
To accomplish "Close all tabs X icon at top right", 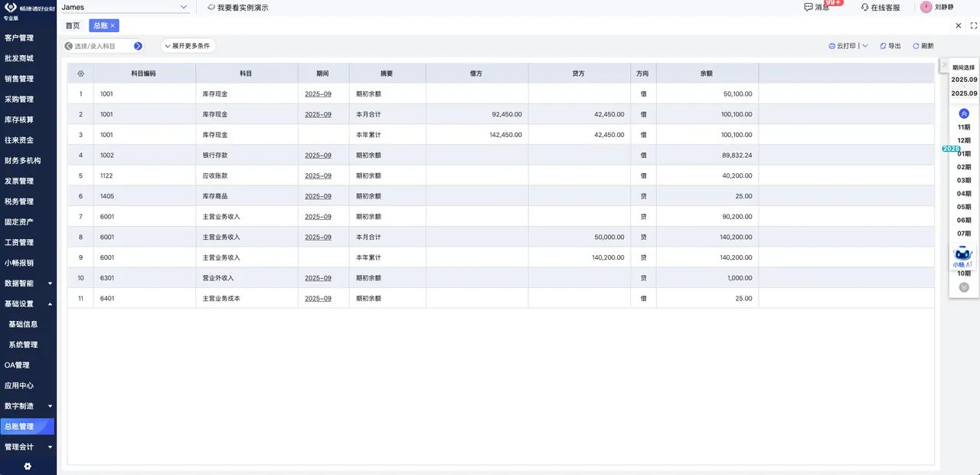I will click(959, 25).
